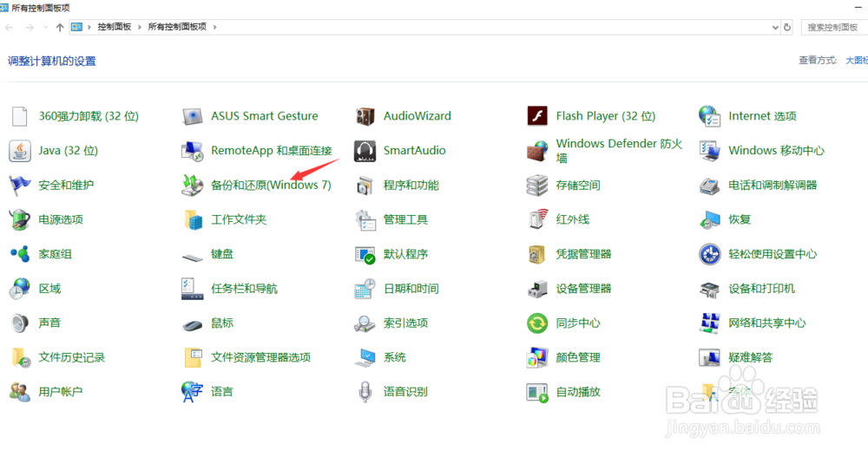Open SmartAudio headphone icon
The image size is (868, 457).
(365, 151)
